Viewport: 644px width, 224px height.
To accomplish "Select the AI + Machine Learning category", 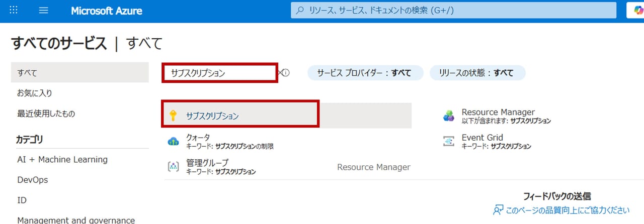I will pos(62,160).
